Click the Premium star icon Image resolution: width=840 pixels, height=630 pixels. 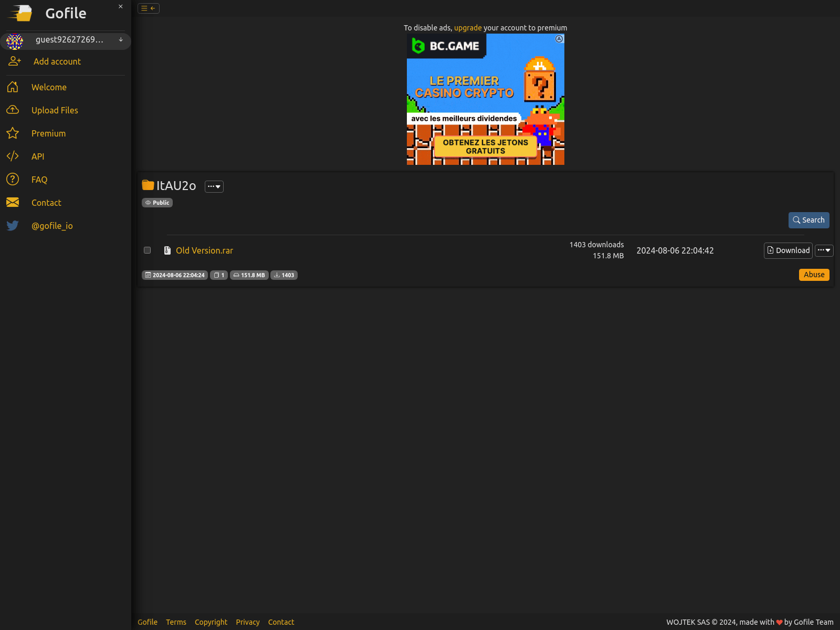tap(13, 133)
